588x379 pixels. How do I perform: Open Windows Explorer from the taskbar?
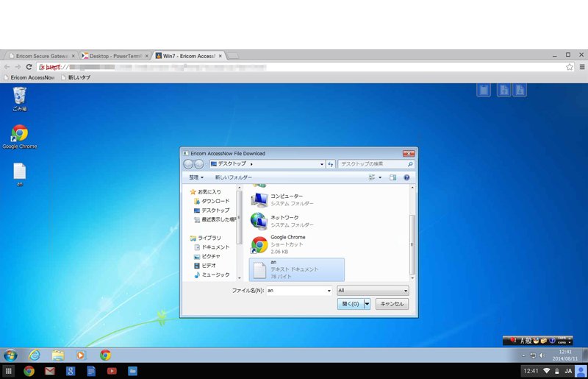[x=58, y=355]
